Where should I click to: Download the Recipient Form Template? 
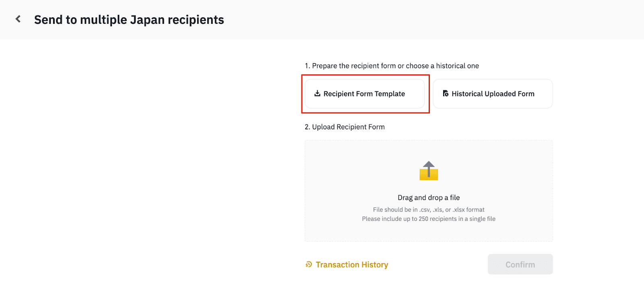pyautogui.click(x=365, y=93)
